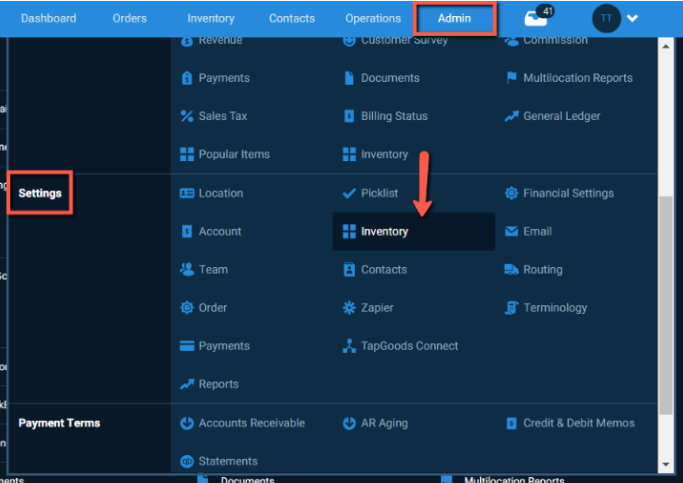This screenshot has height=483, width=683.
Task: Select the Settings section heading
Action: (x=40, y=193)
